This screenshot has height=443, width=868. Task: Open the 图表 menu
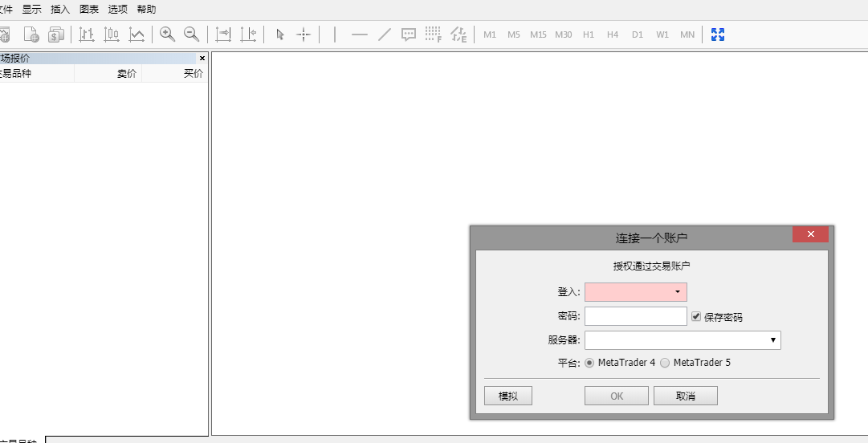pyautogui.click(x=89, y=10)
